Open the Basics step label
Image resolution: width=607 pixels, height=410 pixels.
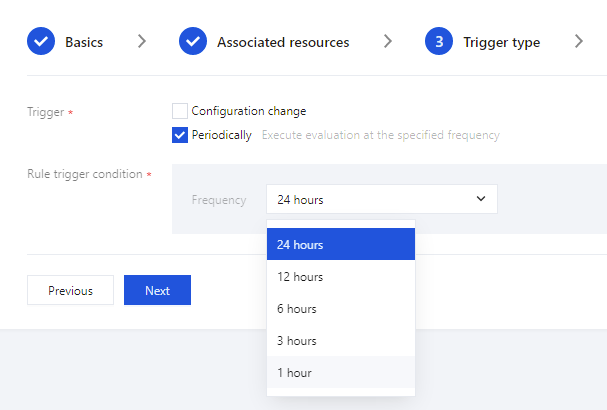[84, 42]
